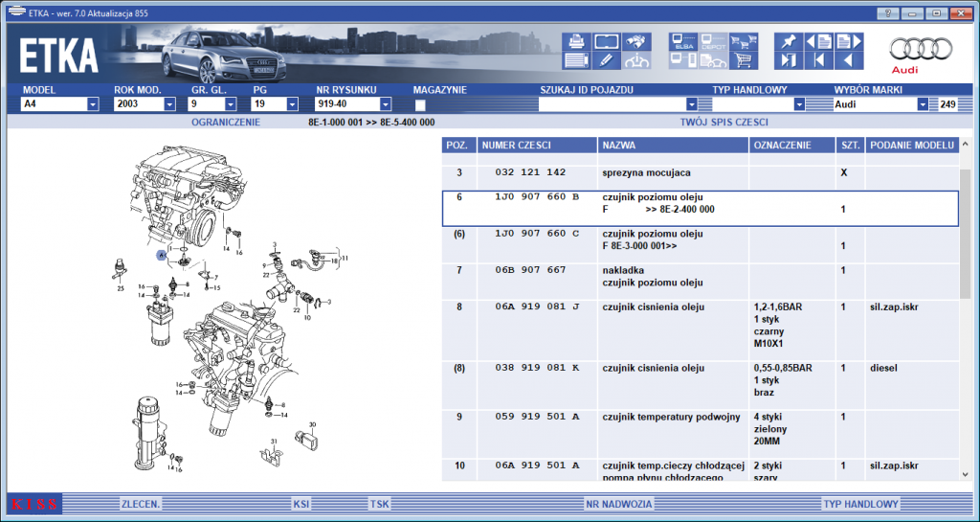This screenshot has height=522, width=980.
Task: Click the '1,2-1,6BAR' designation cell
Action: 778,306
